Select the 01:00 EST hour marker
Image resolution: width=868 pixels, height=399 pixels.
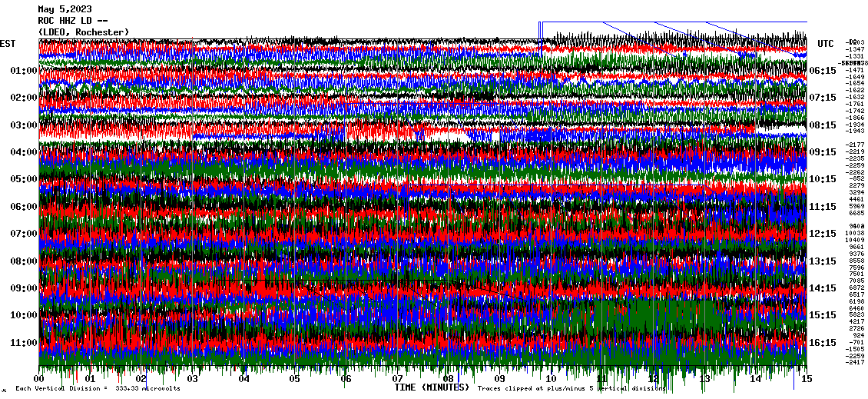pos(24,71)
